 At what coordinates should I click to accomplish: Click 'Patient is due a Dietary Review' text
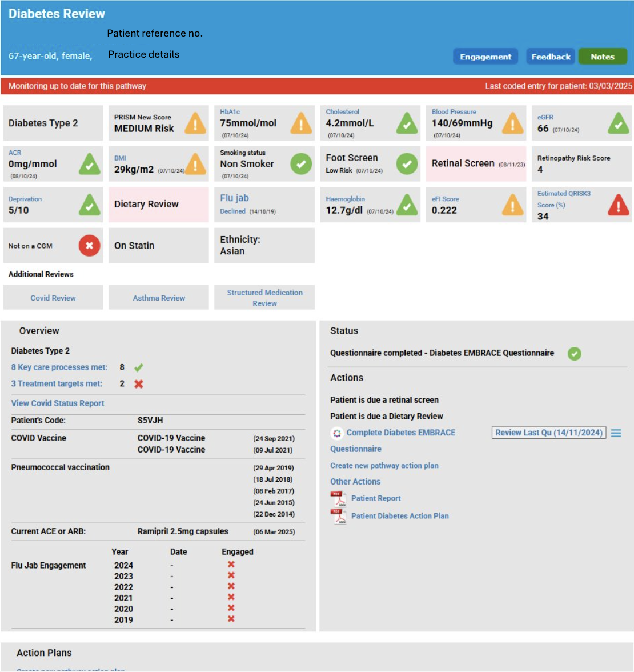click(x=386, y=416)
